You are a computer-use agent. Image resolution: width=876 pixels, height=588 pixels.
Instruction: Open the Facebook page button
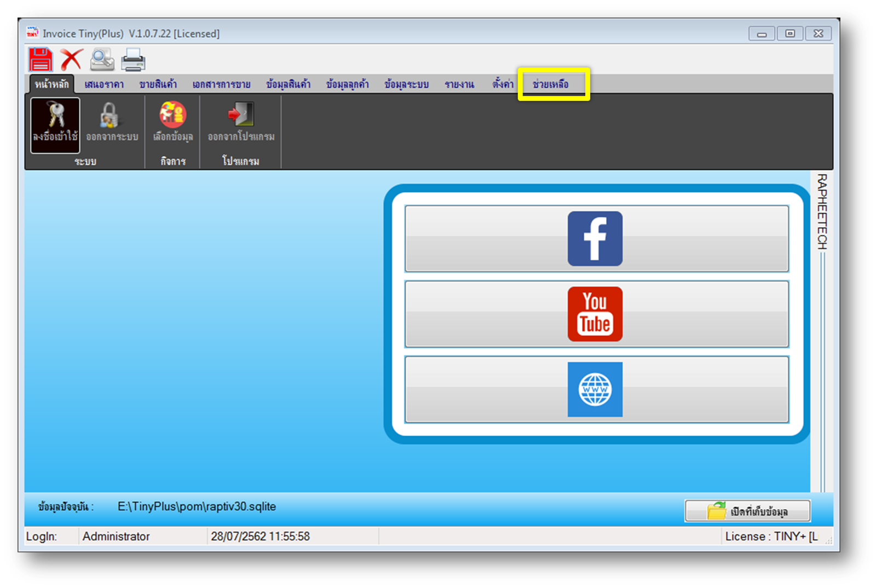[x=596, y=239]
